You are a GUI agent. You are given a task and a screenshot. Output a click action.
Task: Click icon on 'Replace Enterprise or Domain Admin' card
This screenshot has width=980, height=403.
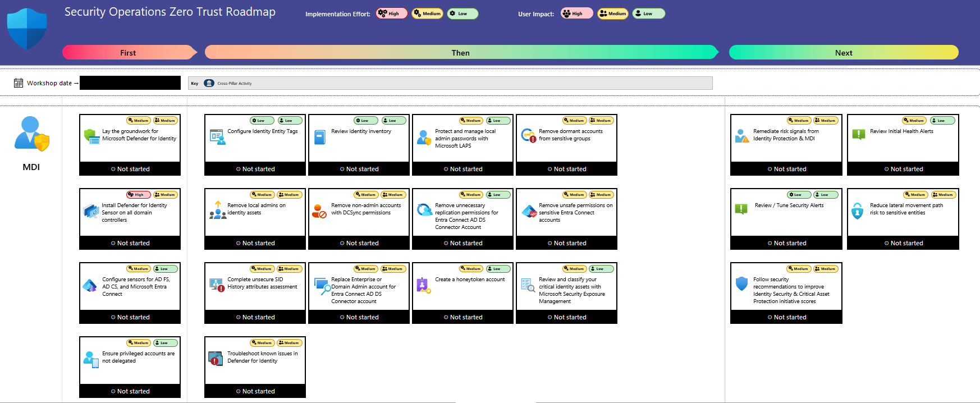pyautogui.click(x=322, y=286)
